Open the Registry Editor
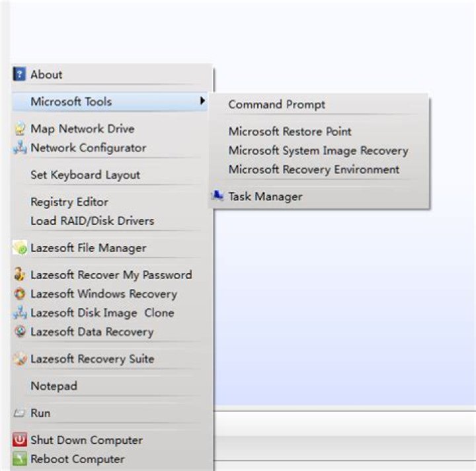This screenshot has width=476, height=471. (x=112, y=202)
